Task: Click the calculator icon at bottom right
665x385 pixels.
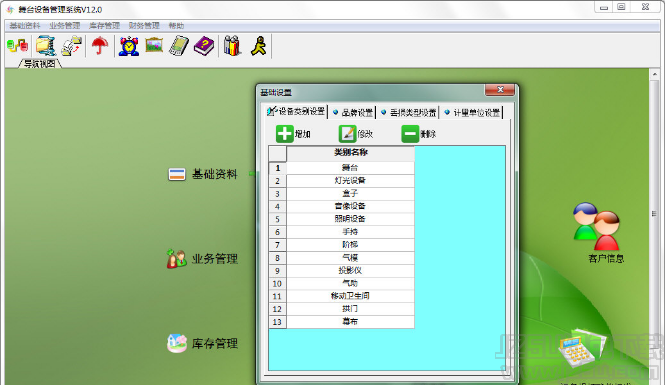Action: click(581, 349)
